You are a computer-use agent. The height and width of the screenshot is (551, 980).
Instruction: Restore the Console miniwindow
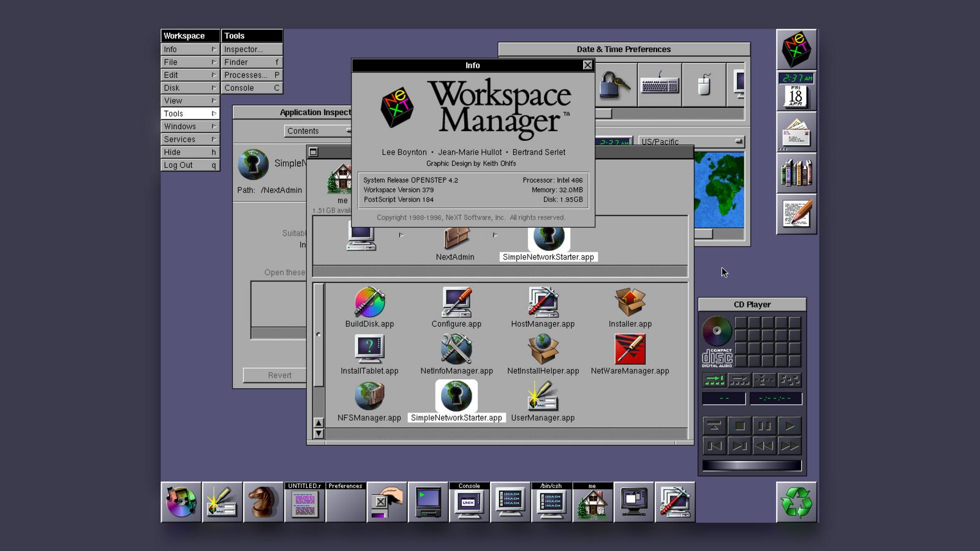pyautogui.click(x=469, y=502)
